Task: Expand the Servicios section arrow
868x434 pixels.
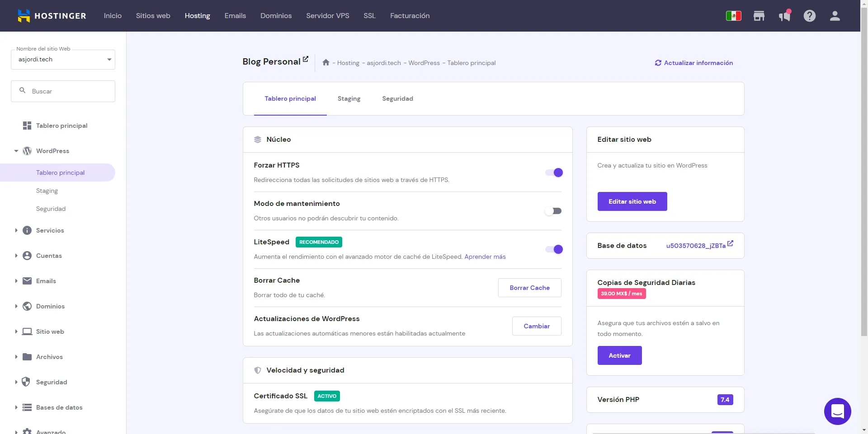Action: pos(16,230)
